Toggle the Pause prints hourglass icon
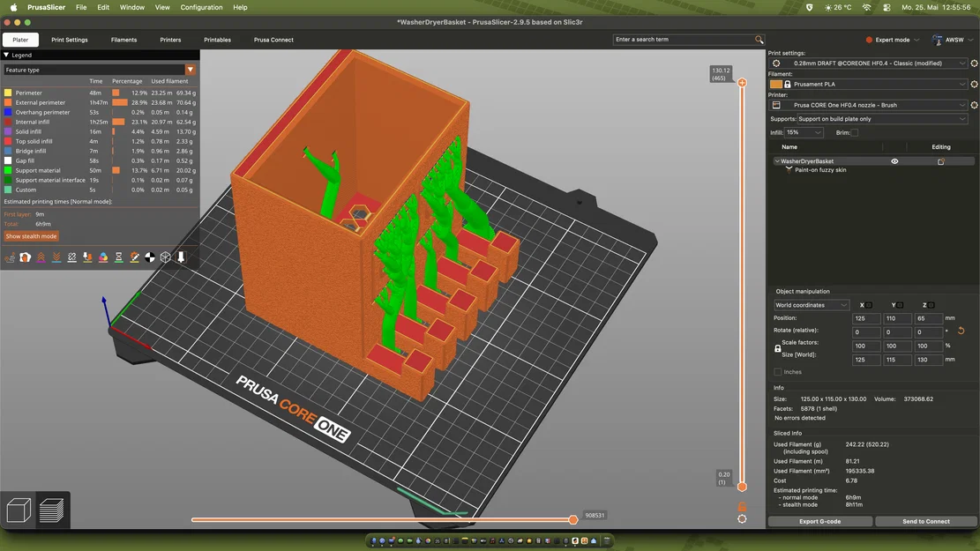Viewport: 980px width, 551px height. pos(119,257)
